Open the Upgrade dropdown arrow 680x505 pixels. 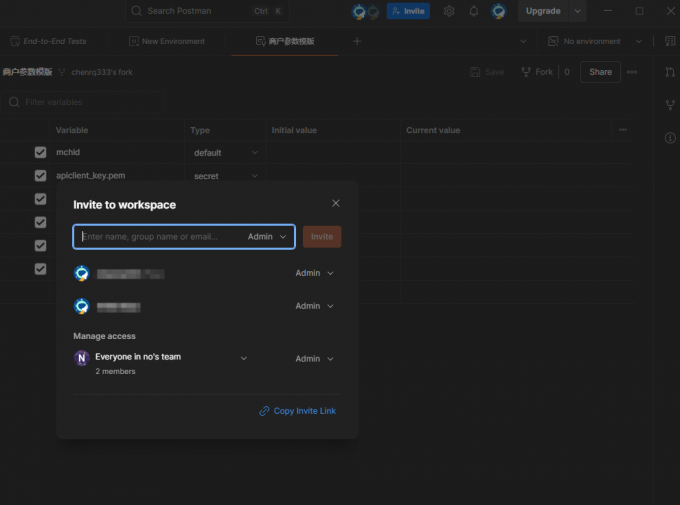577,11
